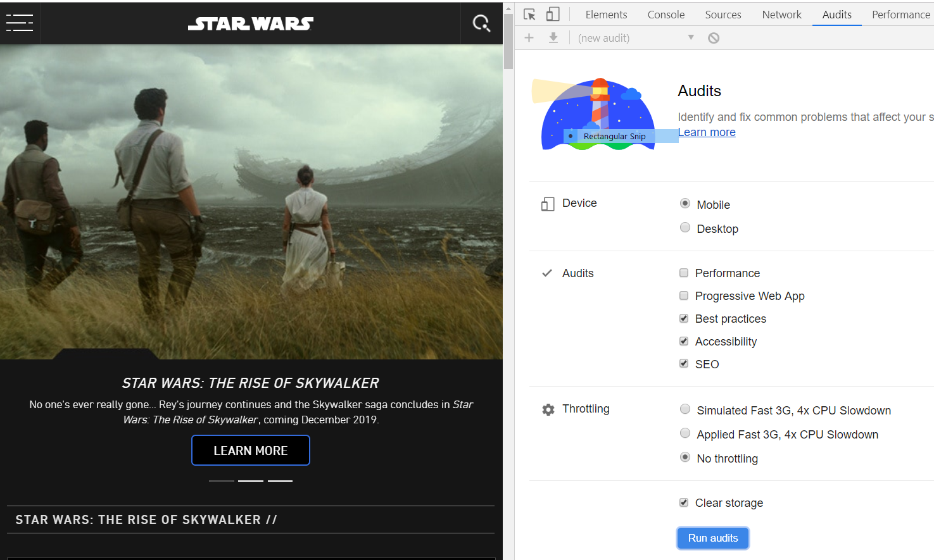
Task: Click the Star Wars logo
Action: click(x=251, y=23)
